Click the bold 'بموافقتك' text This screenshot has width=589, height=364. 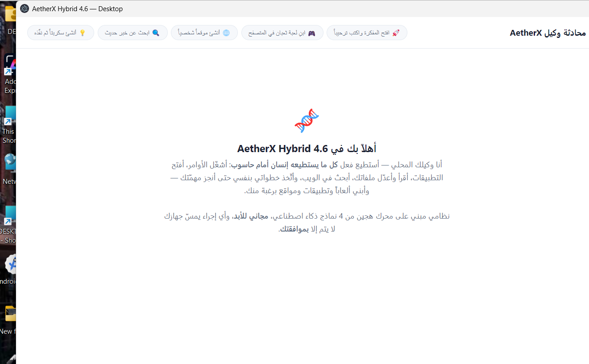pyautogui.click(x=294, y=229)
